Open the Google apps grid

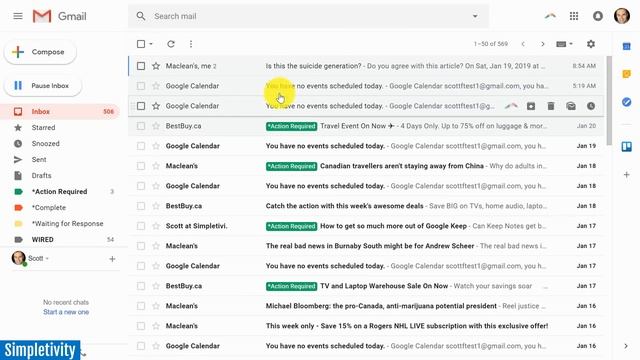pyautogui.click(x=574, y=16)
